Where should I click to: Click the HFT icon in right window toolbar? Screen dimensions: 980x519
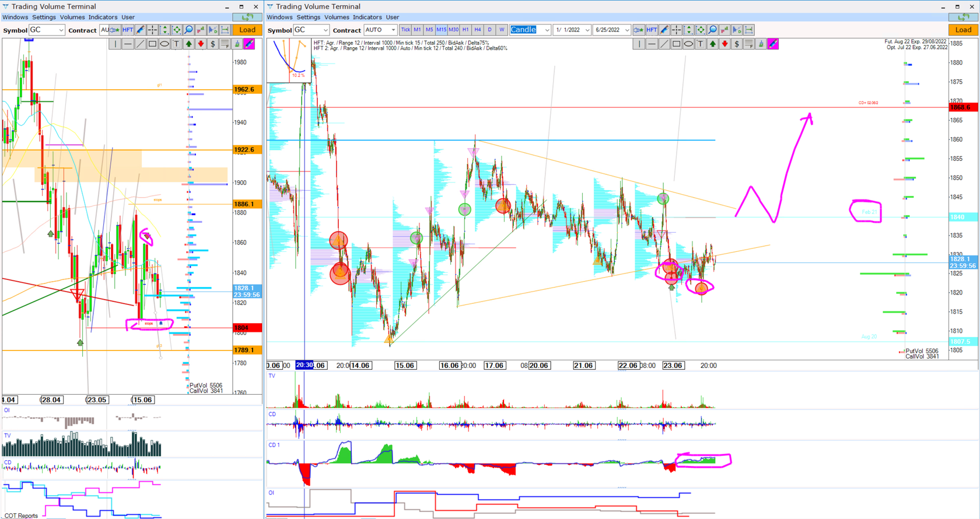pyautogui.click(x=652, y=30)
